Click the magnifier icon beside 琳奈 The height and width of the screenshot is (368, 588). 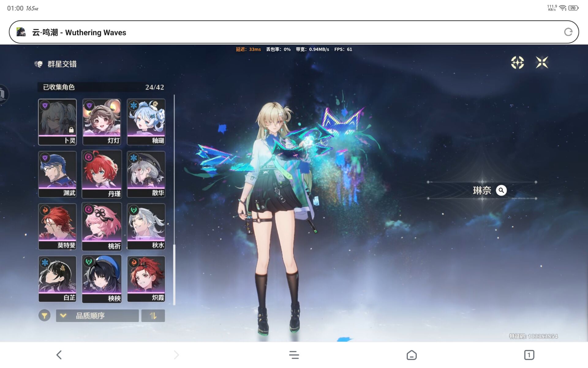(x=501, y=190)
